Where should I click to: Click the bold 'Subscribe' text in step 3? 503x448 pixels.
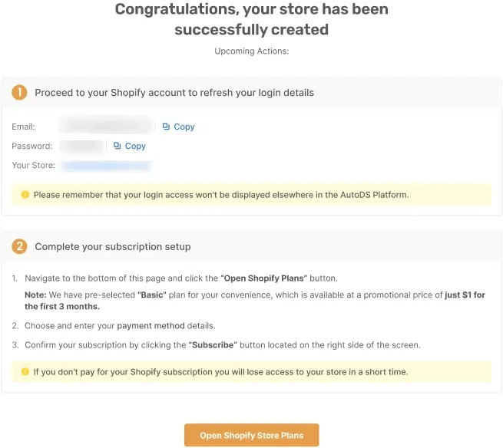(x=213, y=344)
